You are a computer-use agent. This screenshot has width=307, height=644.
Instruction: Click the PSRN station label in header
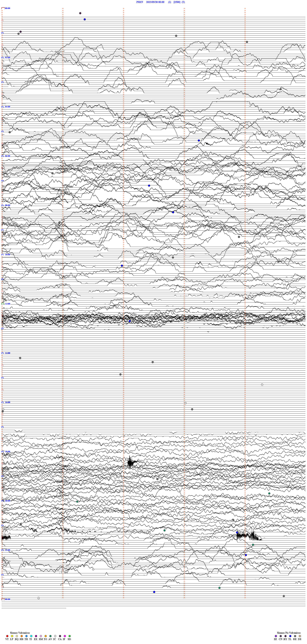[x=139, y=2]
